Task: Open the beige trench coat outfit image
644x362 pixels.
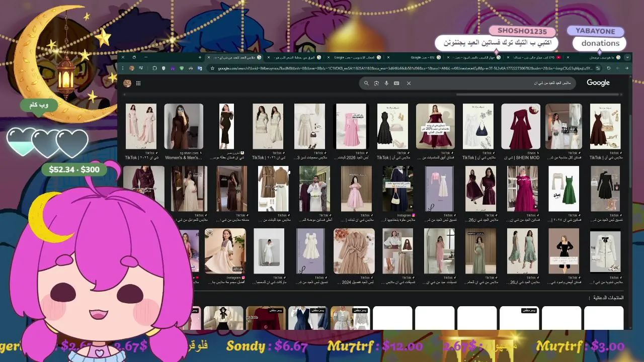Action: 273,189
